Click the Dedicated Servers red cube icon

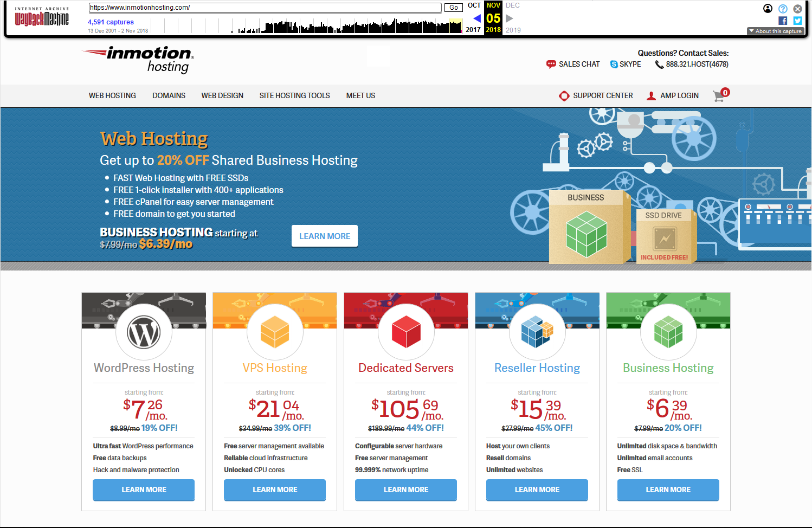click(x=406, y=332)
